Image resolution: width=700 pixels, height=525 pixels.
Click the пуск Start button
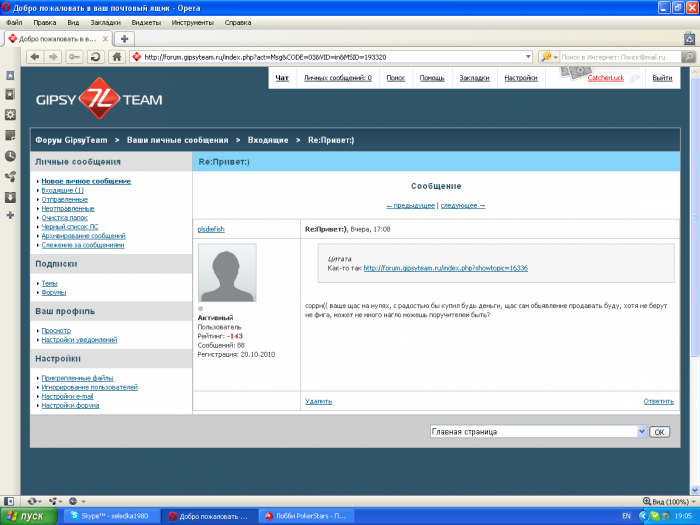click(28, 516)
